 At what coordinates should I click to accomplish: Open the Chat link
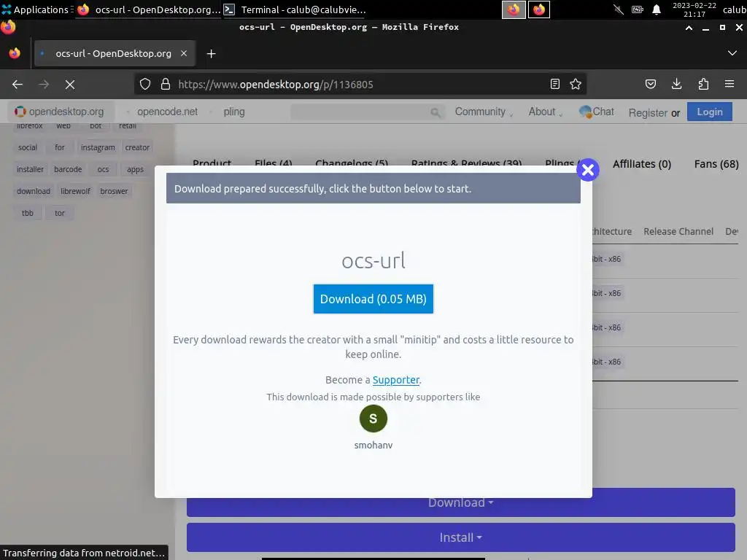point(597,112)
